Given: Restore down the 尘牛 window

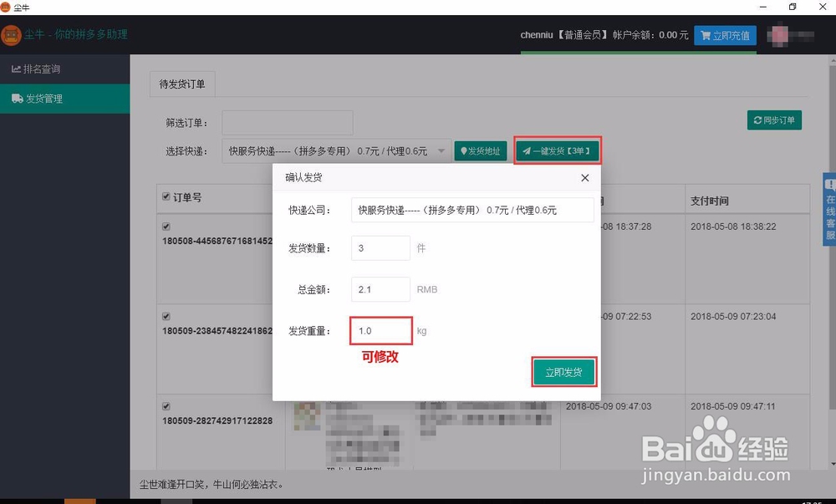Looking at the screenshot, I should [x=793, y=7].
